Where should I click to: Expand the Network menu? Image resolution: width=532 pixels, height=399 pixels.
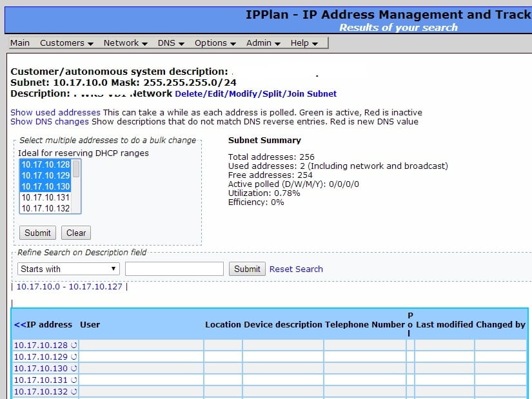point(126,43)
